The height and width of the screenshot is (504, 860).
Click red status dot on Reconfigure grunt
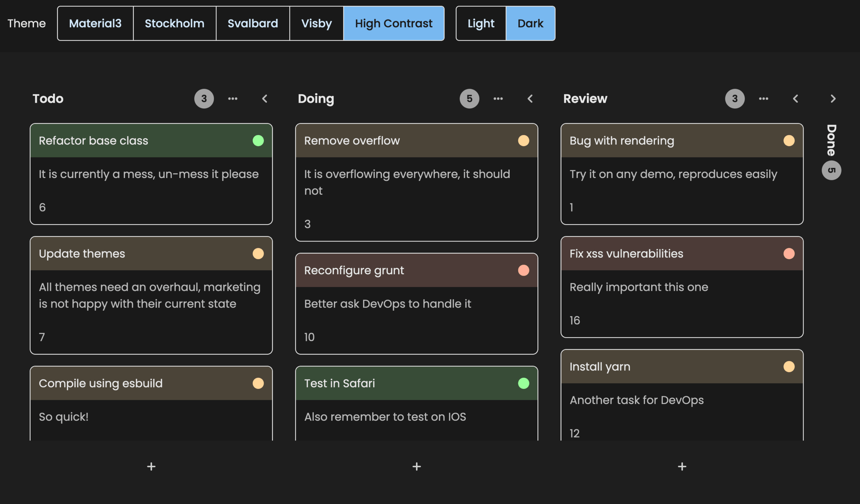point(523,270)
